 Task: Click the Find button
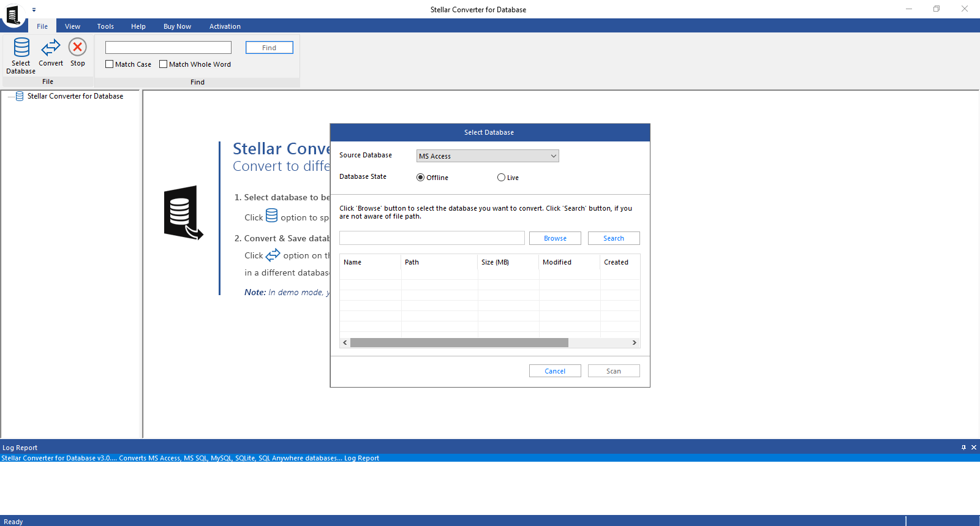pyautogui.click(x=269, y=48)
